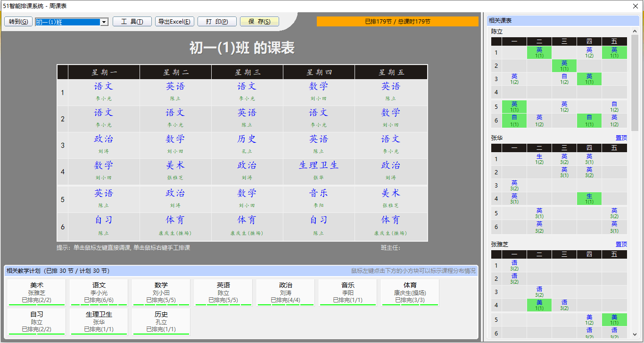Click the orange 已排179节 progress bar
The image size is (644, 343).
pos(398,21)
